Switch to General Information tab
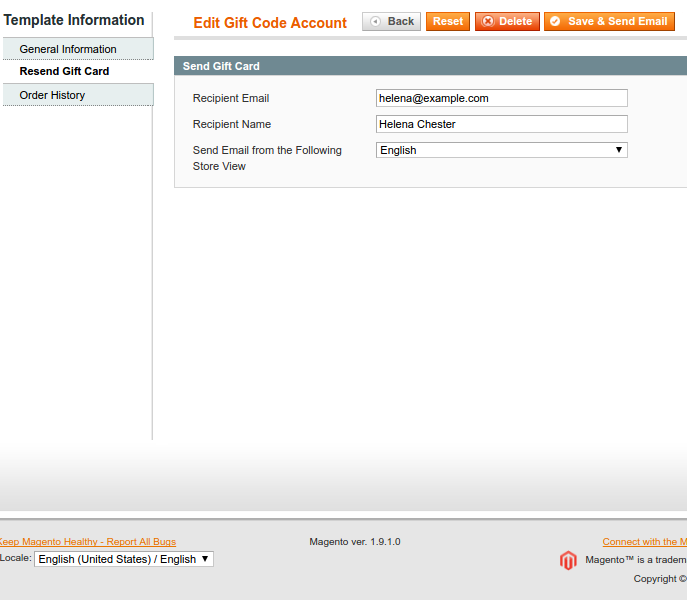The height and width of the screenshot is (600, 687). pos(68,49)
